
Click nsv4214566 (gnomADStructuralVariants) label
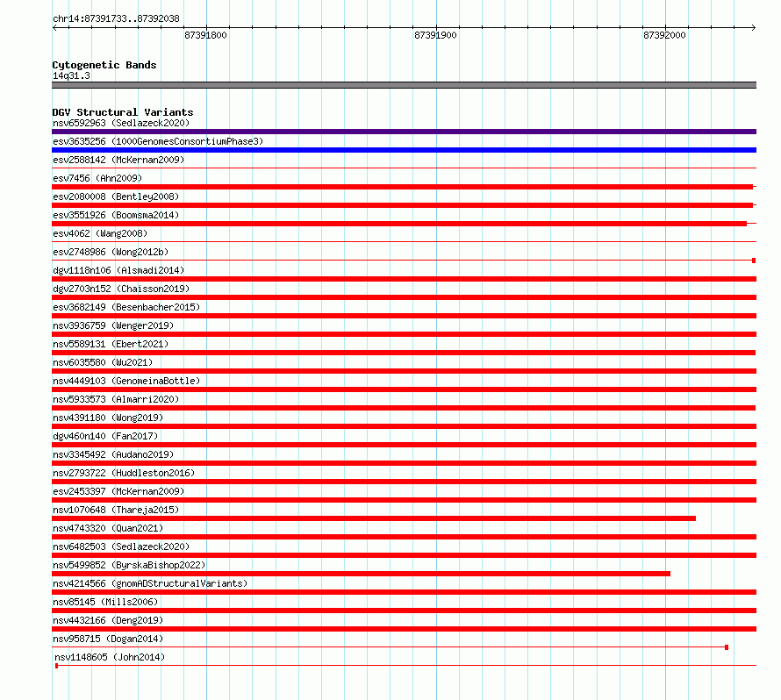click(x=150, y=583)
